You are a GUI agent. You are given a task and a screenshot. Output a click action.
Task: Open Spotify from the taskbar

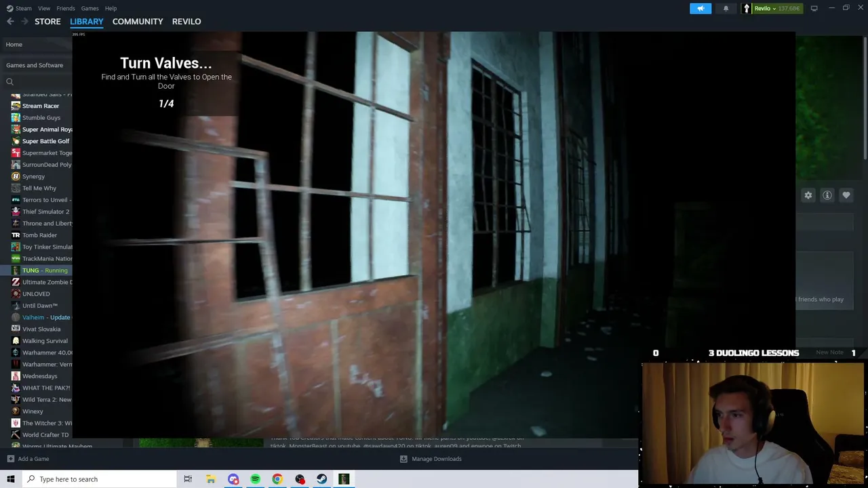[255, 479]
